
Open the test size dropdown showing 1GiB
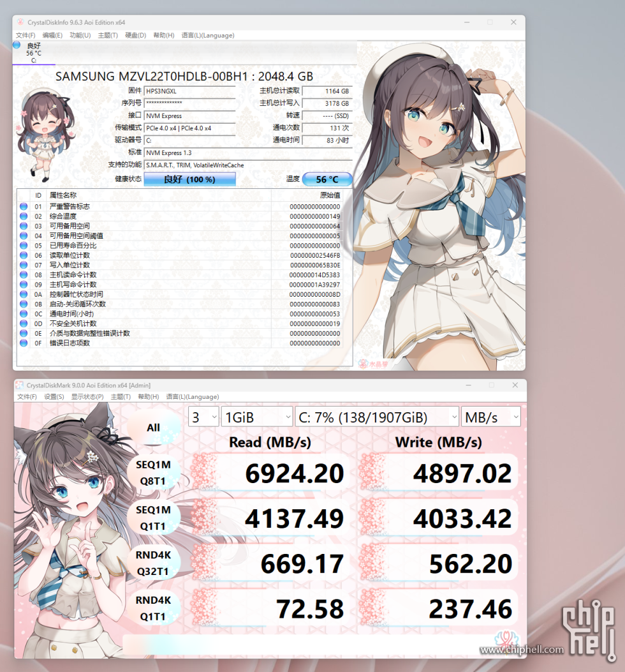click(x=257, y=417)
